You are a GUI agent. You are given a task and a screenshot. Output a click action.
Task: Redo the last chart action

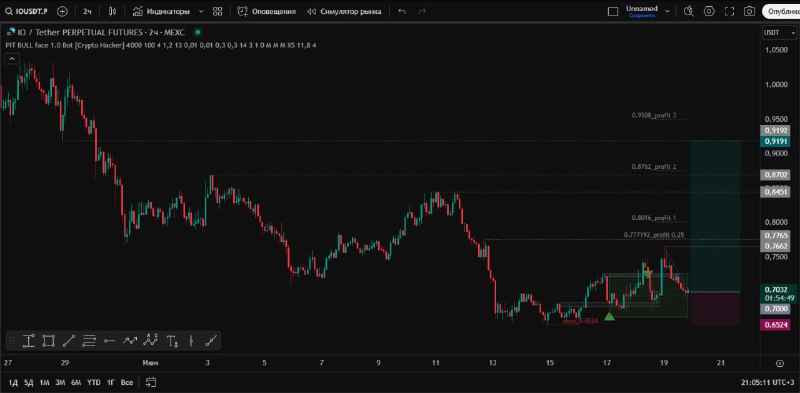pyautogui.click(x=422, y=11)
